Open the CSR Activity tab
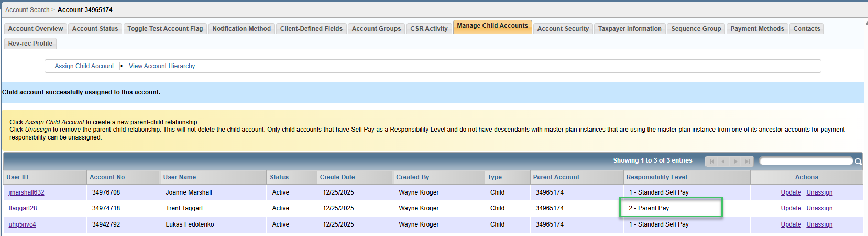 (x=428, y=29)
